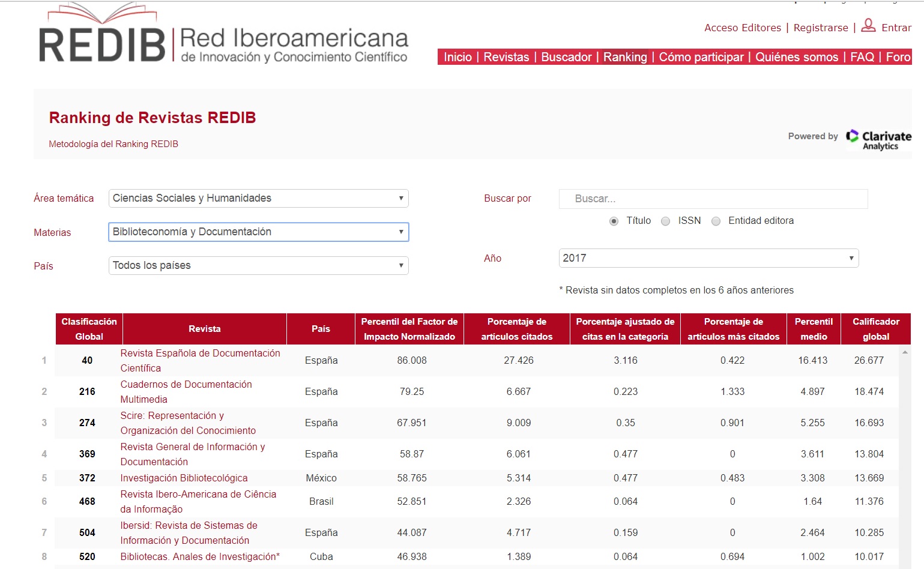Sort by País column header
The width and height of the screenshot is (924, 569).
pyautogui.click(x=321, y=329)
